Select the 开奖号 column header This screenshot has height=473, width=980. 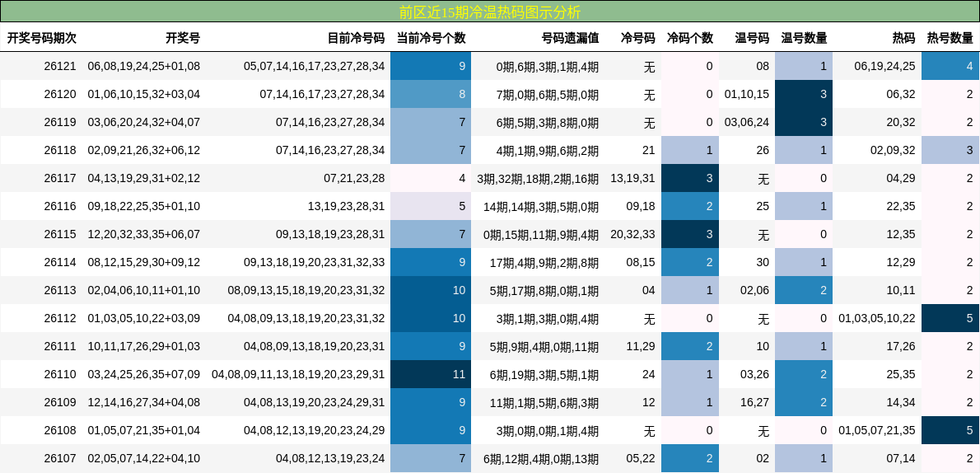pyautogui.click(x=183, y=38)
